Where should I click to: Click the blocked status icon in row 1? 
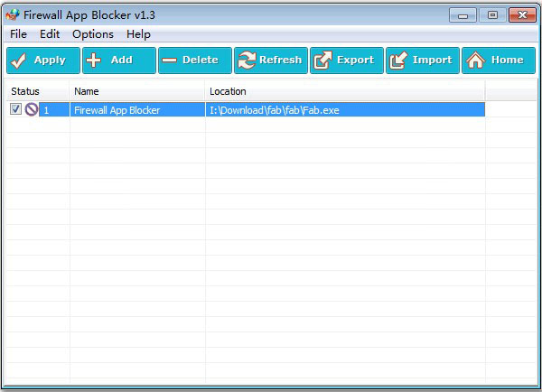click(x=32, y=109)
